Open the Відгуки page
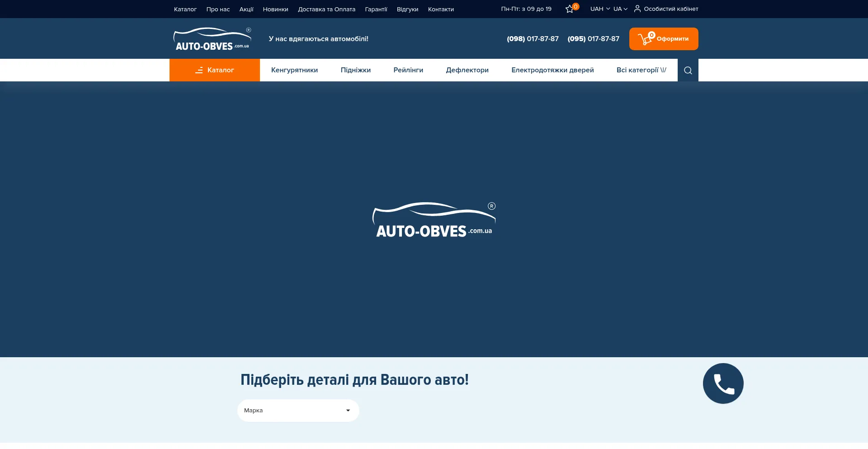868x449 pixels. [407, 9]
